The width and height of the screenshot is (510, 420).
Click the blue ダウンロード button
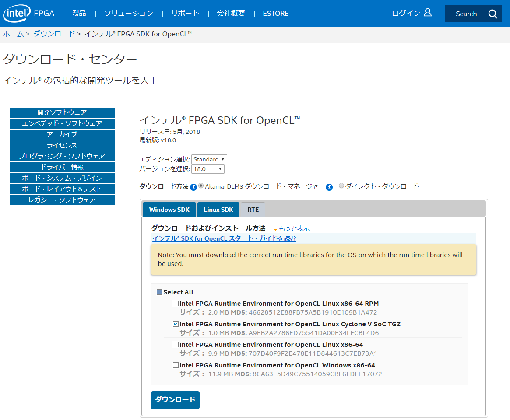coord(175,400)
